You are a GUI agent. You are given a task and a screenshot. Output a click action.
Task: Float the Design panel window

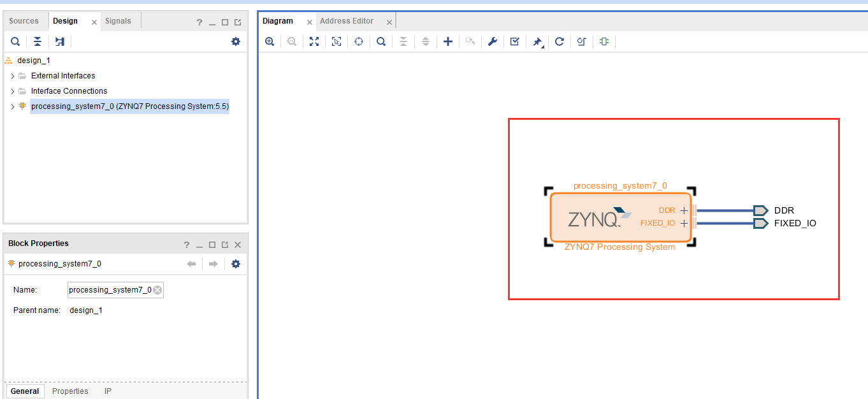pos(238,22)
